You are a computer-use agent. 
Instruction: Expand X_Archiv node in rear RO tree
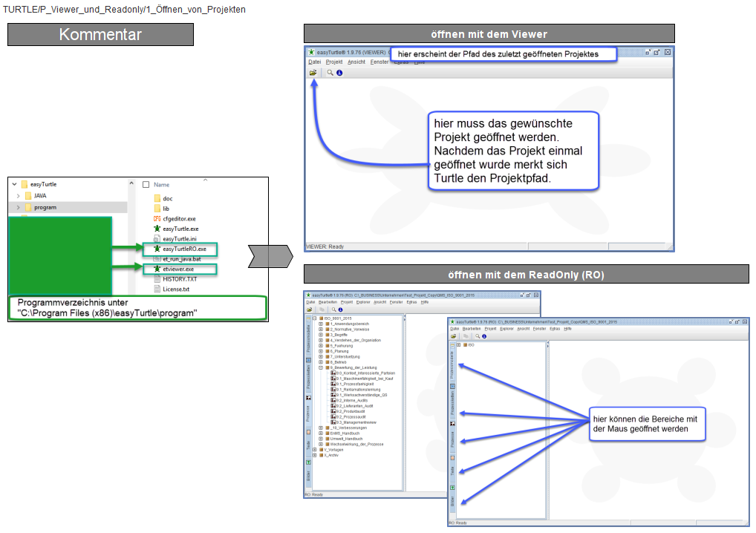pyautogui.click(x=315, y=455)
